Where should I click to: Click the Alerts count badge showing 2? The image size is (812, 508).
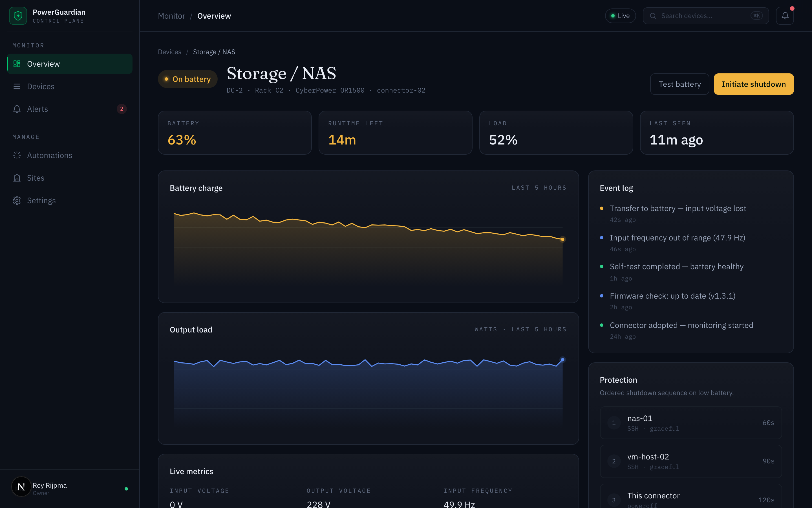(122, 109)
